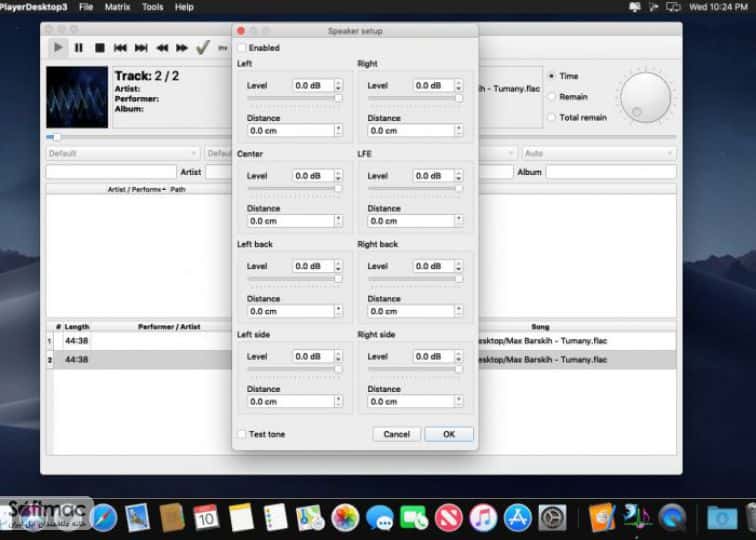Select the Total remain radio button
Image resolution: width=756 pixels, height=540 pixels.
(552, 117)
